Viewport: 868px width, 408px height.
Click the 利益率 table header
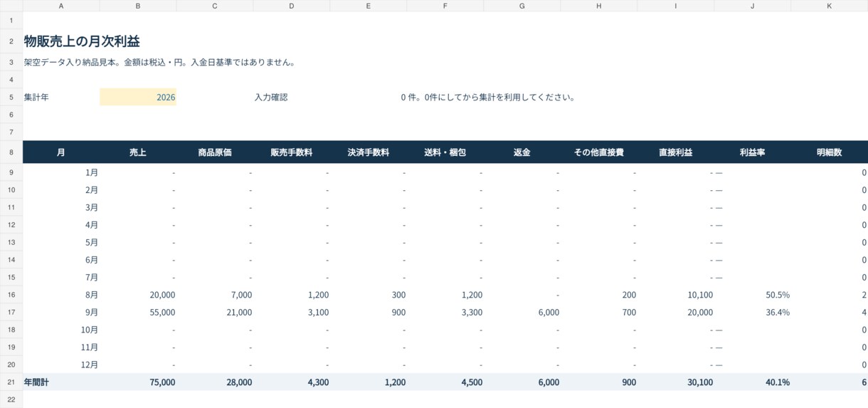point(753,152)
